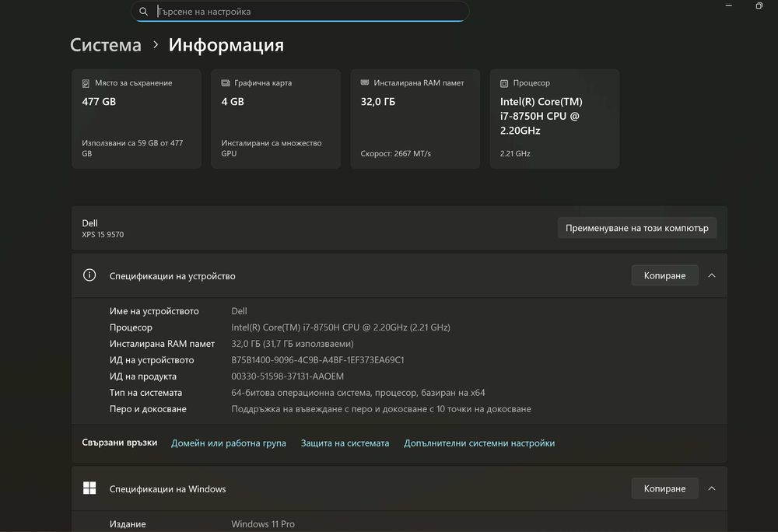This screenshot has width=778, height=532.
Task: Select Скорост: 2667 MT/s text
Action: click(396, 154)
